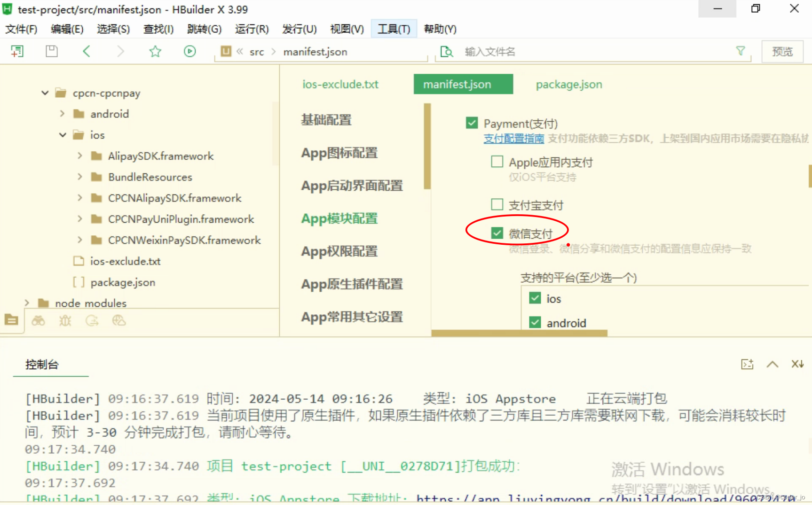Click the 预览 preview button
812x505 pixels.
pos(782,51)
